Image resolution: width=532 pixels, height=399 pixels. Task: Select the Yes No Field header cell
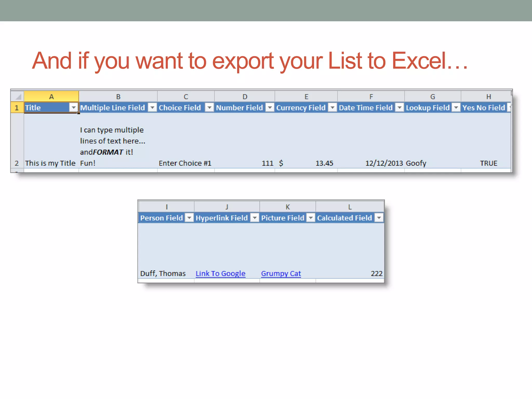click(x=486, y=108)
